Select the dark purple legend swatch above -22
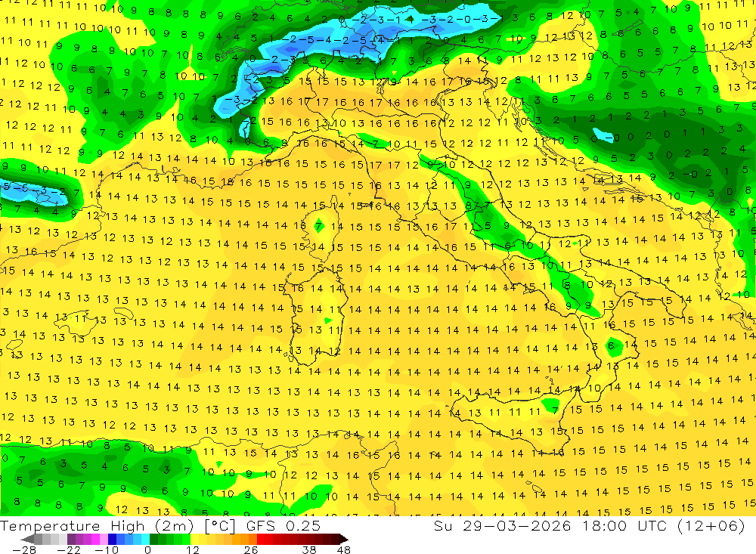Viewport: 756px width, 554px height. (71, 539)
